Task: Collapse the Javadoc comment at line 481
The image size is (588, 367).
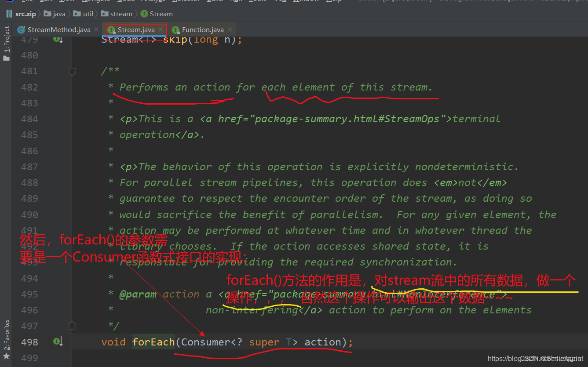Action: (x=72, y=71)
